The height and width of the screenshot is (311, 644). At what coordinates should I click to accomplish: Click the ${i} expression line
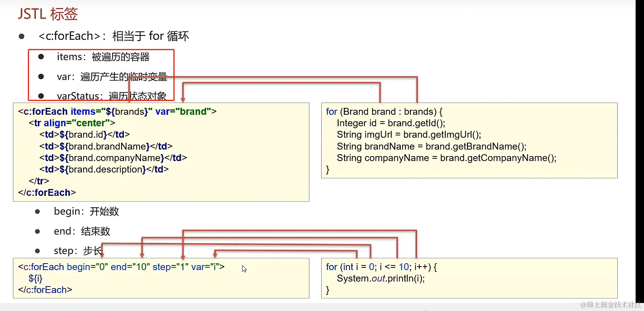[36, 278]
